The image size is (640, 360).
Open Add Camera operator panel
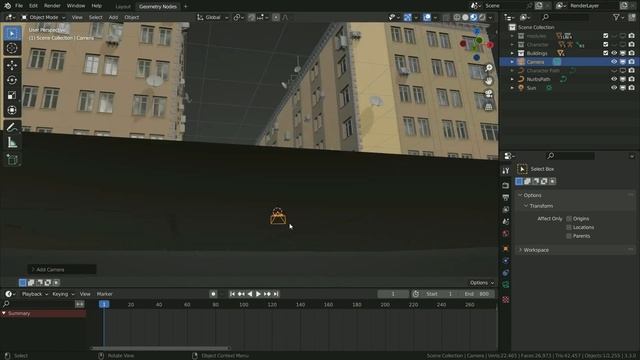[x=62, y=269]
